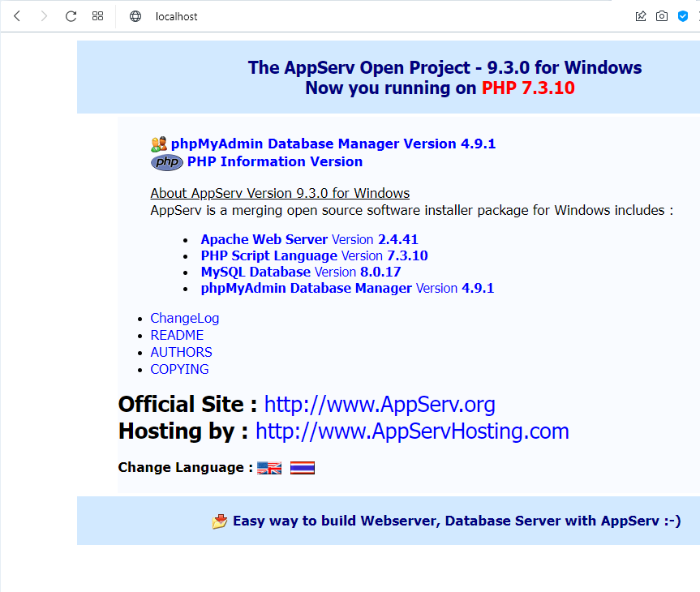Click the footer download folder icon
700x592 pixels.
click(x=219, y=521)
